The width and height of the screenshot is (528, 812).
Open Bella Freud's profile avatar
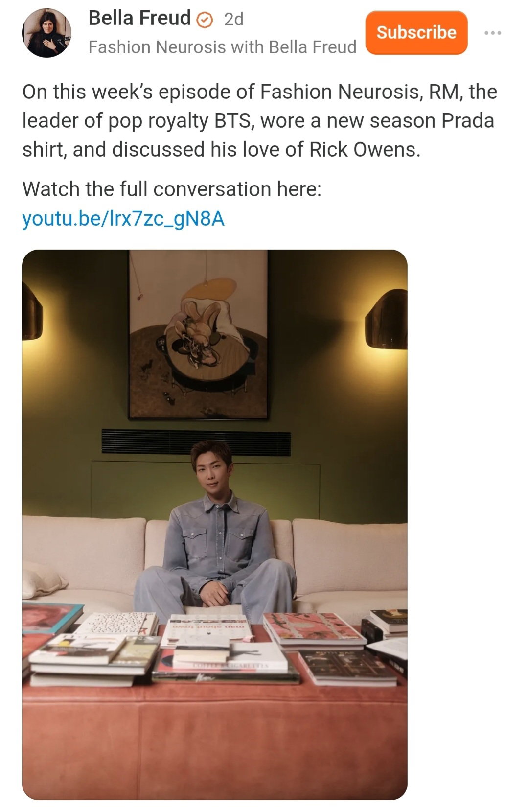tap(46, 33)
